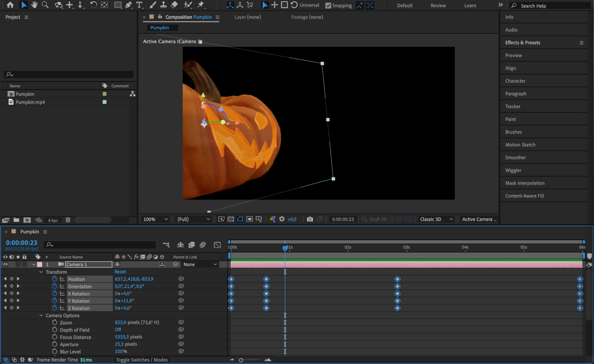Open the Classic 3D renderer dropdown
Screen dimensions: 594x364
tap(436, 219)
